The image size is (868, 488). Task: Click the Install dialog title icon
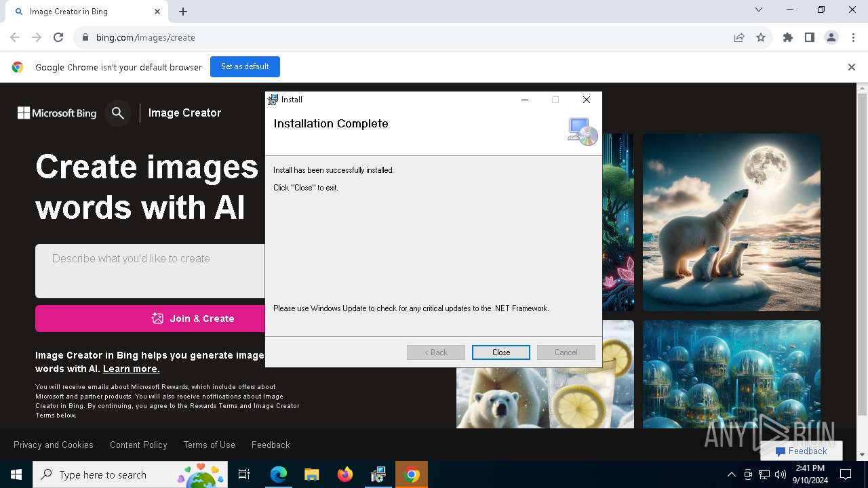click(273, 100)
